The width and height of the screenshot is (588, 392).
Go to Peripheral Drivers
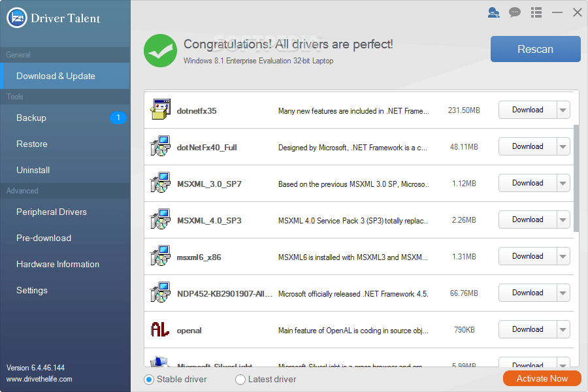(65, 212)
